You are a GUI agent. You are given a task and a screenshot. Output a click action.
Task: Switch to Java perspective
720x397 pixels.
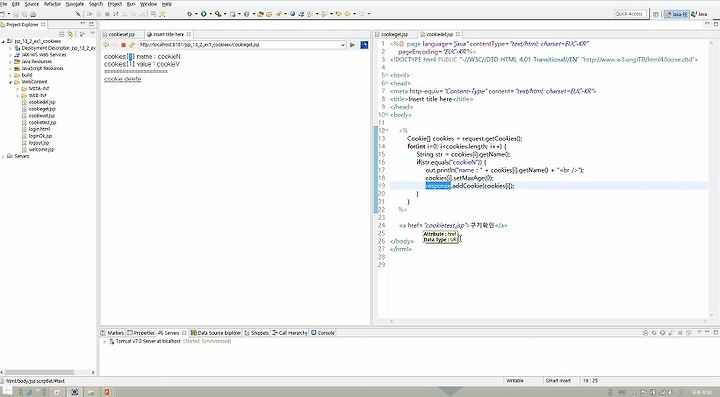pyautogui.click(x=699, y=15)
